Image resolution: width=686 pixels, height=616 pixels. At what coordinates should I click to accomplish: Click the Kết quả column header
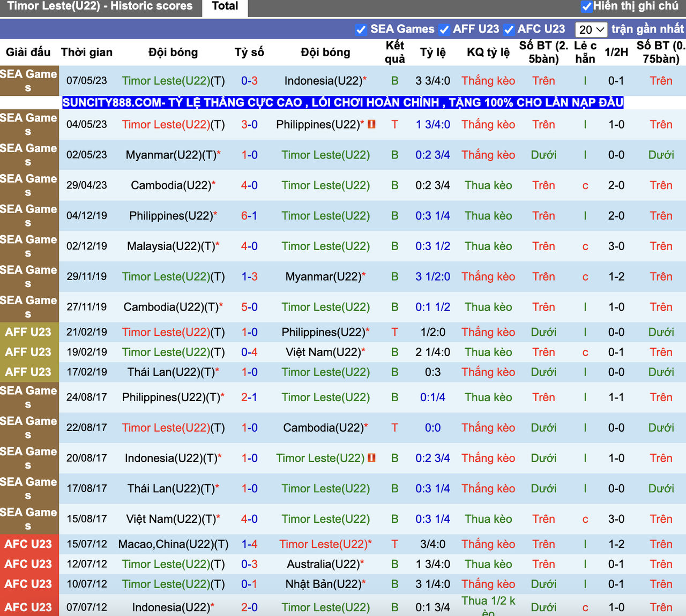pyautogui.click(x=395, y=52)
